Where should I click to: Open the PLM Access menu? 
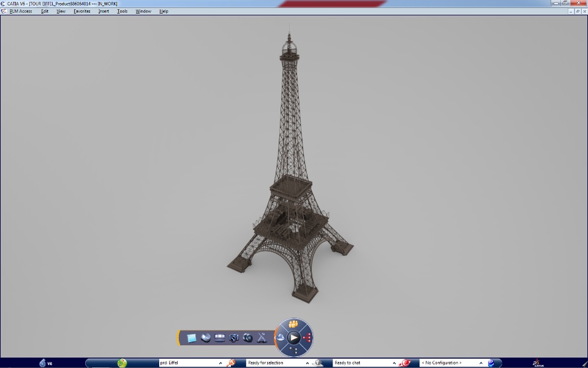pyautogui.click(x=21, y=11)
